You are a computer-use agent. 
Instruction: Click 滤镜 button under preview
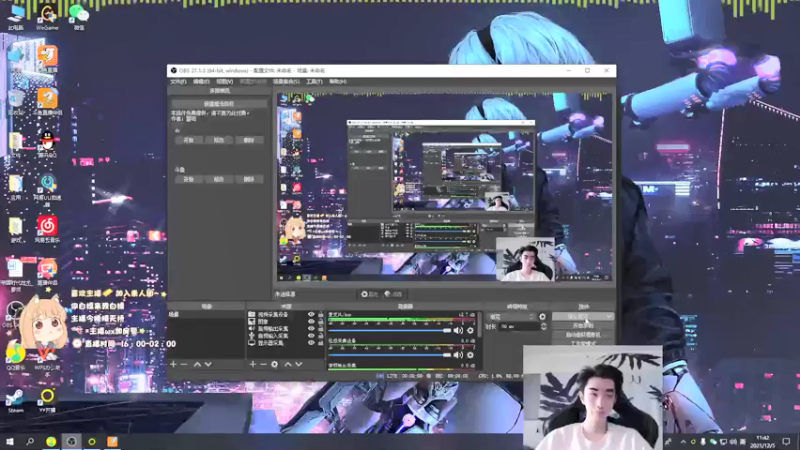[x=393, y=294]
